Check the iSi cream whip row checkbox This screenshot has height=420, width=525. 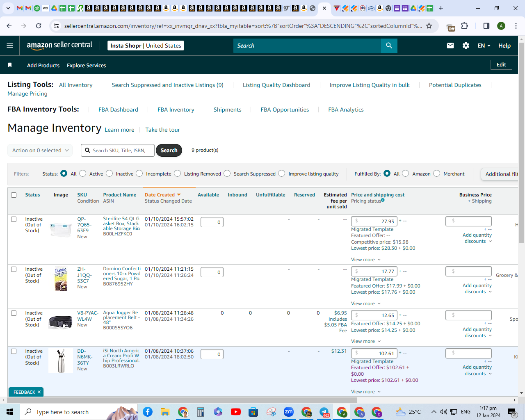(x=14, y=351)
